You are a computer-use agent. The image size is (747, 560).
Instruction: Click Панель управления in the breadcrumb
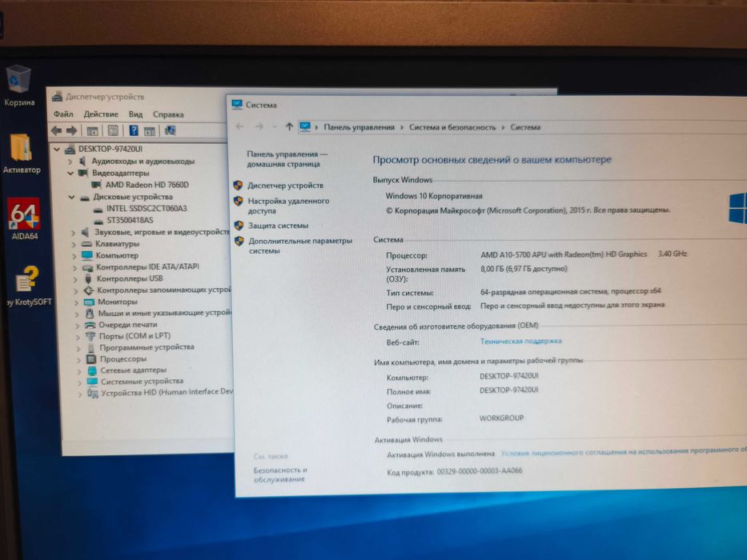coord(359,127)
